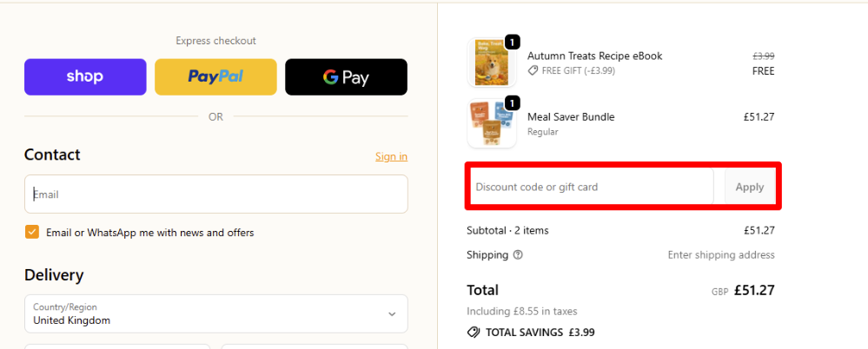The image size is (868, 349).
Task: Select the Meal Saver Bundle item name
Action: coord(571,116)
